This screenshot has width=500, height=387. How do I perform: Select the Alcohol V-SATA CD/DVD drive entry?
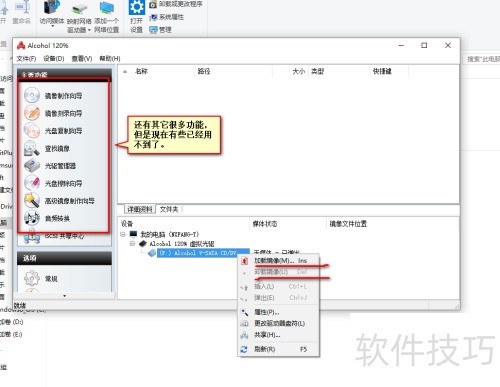tap(203, 253)
